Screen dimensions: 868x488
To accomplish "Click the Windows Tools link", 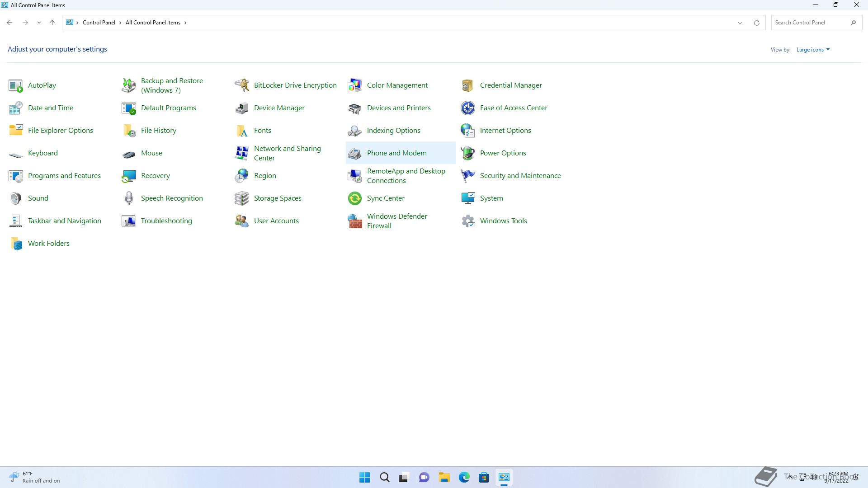I will pyautogui.click(x=503, y=221).
